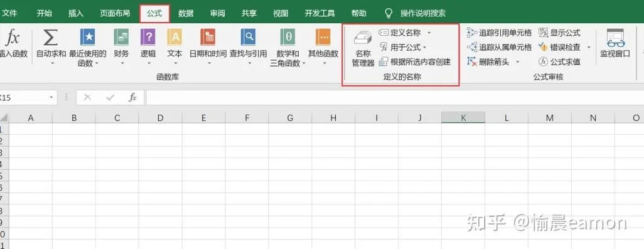Expand the 定义名称 dropdown arrow
Viewport: 644px width, 249px height.
tap(429, 33)
